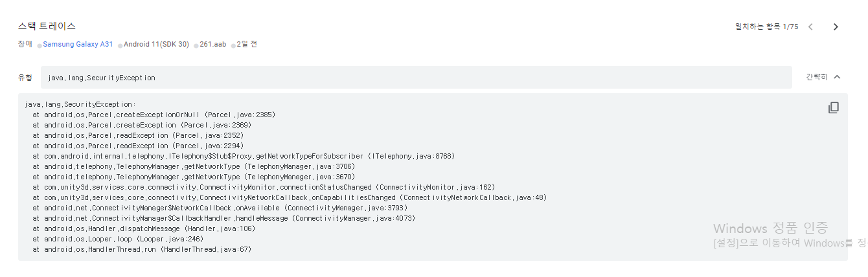Click the 스택 트레이스 heading
Viewport: 868px width, 277px height.
click(x=47, y=27)
